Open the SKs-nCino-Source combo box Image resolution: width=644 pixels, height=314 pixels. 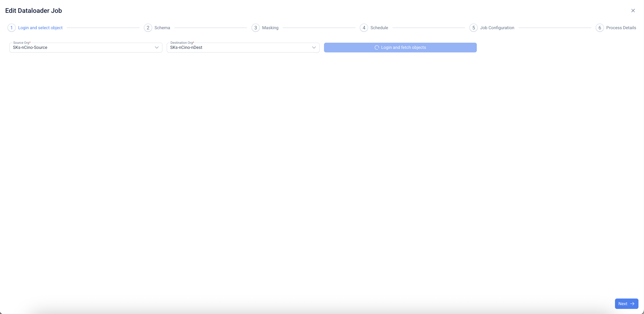point(83,47)
